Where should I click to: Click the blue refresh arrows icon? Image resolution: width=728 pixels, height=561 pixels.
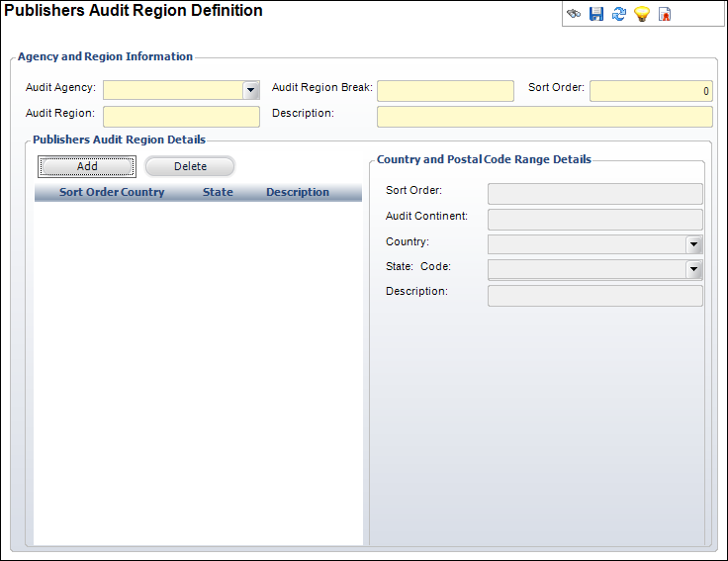pyautogui.click(x=619, y=14)
